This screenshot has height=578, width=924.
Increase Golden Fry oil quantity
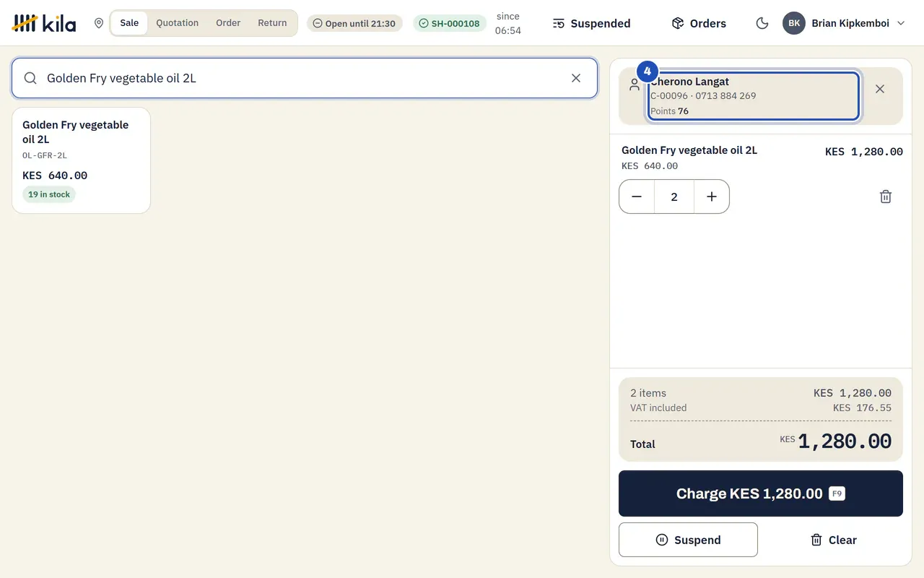click(x=712, y=197)
